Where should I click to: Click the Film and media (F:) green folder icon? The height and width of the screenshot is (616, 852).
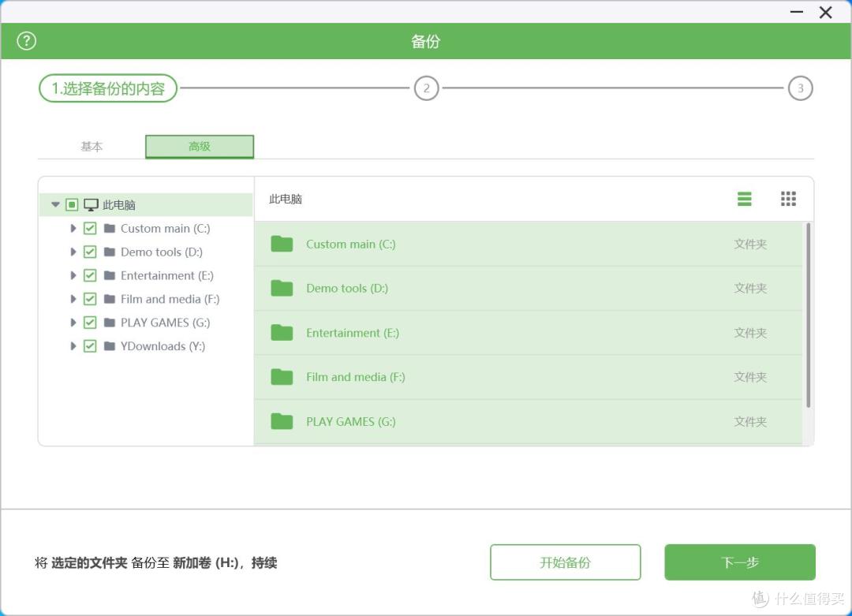282,376
